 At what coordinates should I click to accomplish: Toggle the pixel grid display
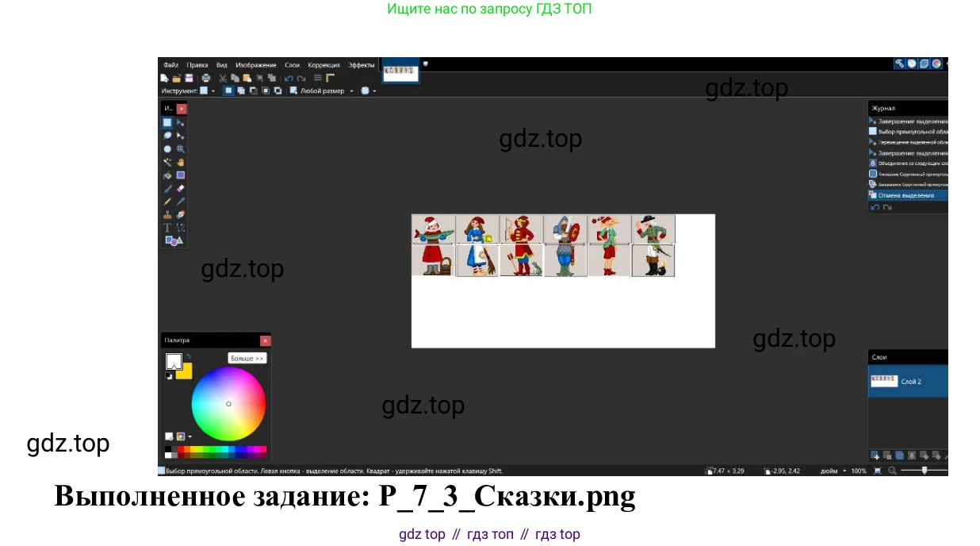[318, 78]
